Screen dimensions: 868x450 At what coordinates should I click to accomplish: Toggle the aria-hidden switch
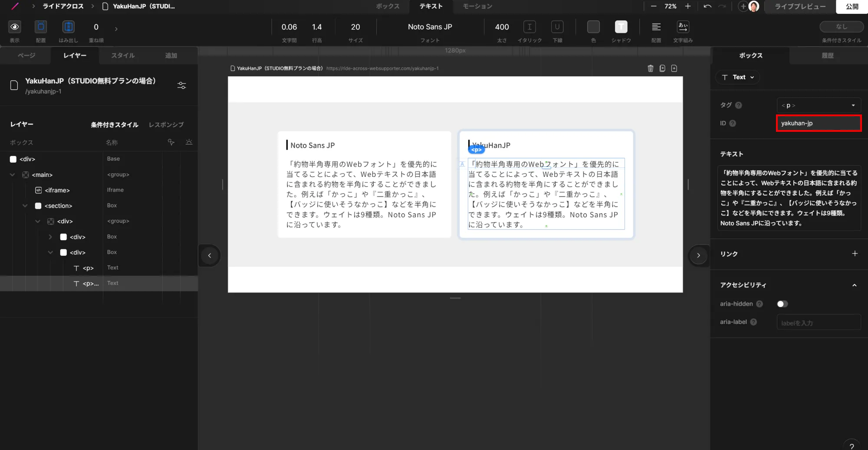(783, 304)
